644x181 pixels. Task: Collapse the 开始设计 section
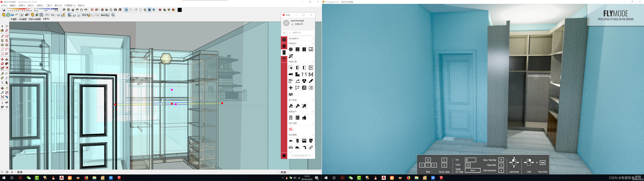point(313,43)
